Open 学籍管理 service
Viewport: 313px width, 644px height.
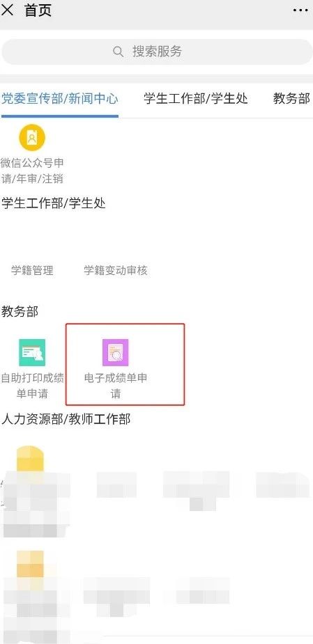(x=32, y=270)
